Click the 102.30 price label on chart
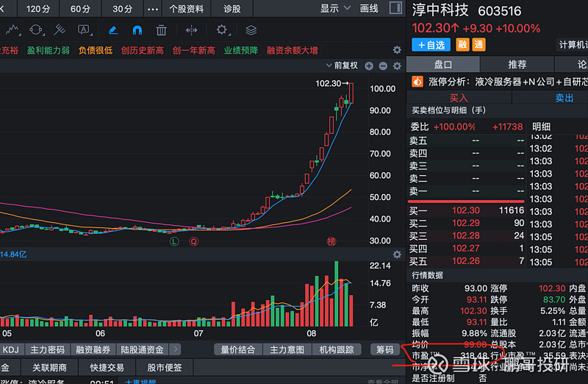Screen dimensions: 588x384 tap(329, 83)
